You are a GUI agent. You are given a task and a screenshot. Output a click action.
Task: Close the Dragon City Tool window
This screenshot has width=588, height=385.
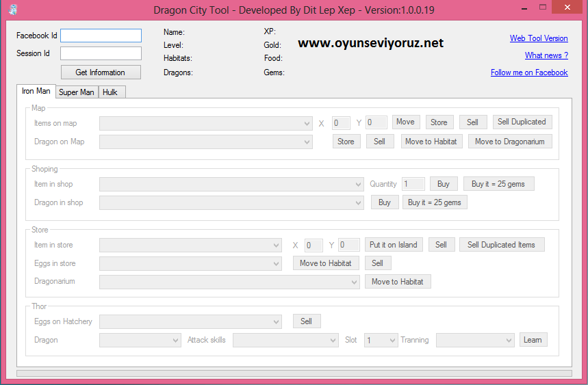tap(567, 7)
